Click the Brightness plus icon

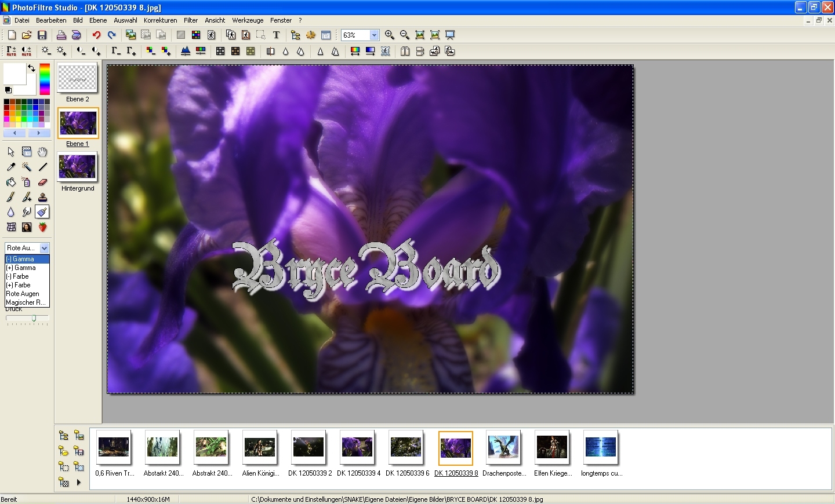click(61, 52)
